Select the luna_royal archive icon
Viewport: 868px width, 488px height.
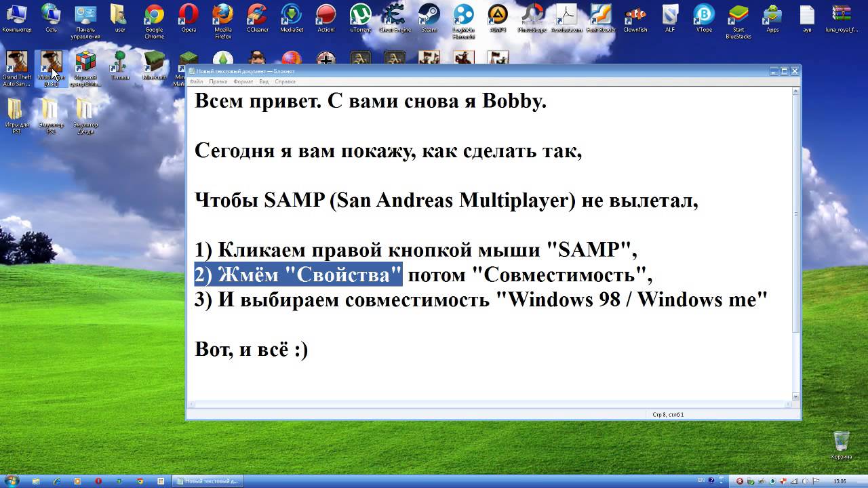point(842,18)
